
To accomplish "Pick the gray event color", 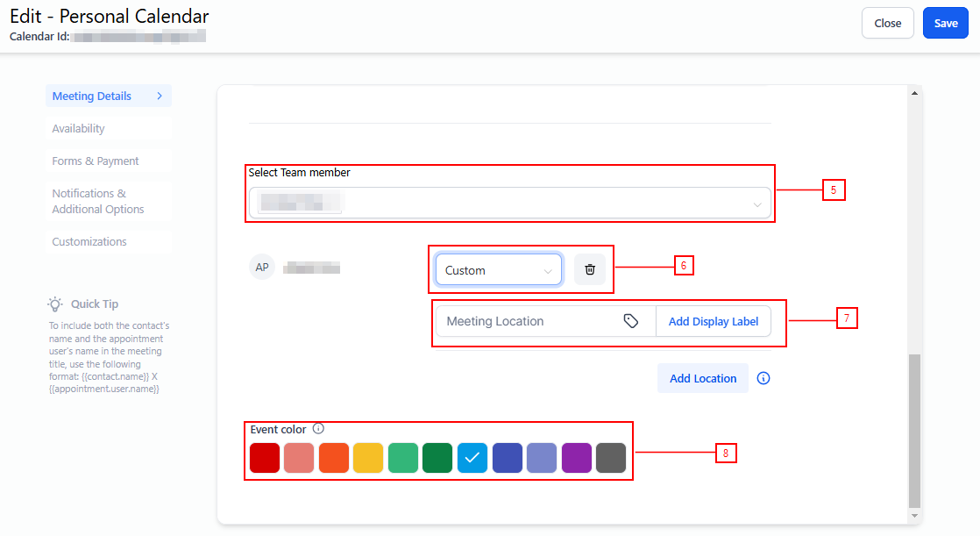I will [611, 458].
